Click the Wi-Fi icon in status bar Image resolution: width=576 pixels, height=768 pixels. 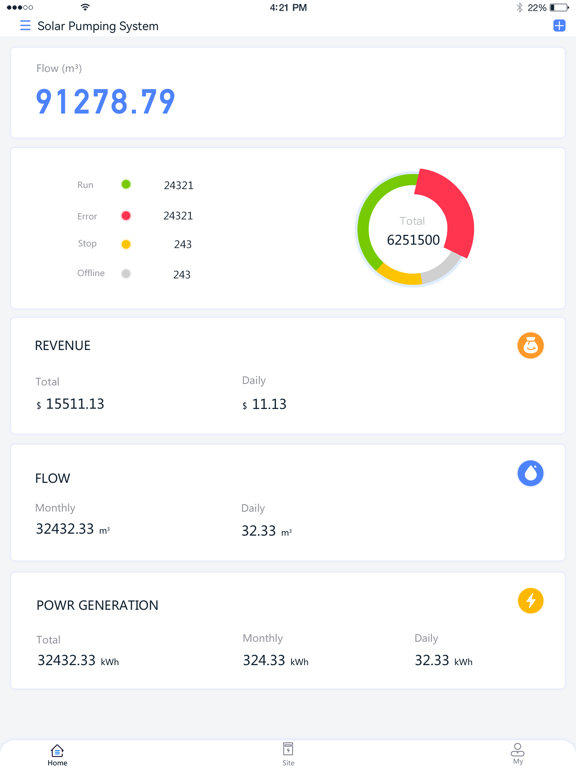coord(85,7)
